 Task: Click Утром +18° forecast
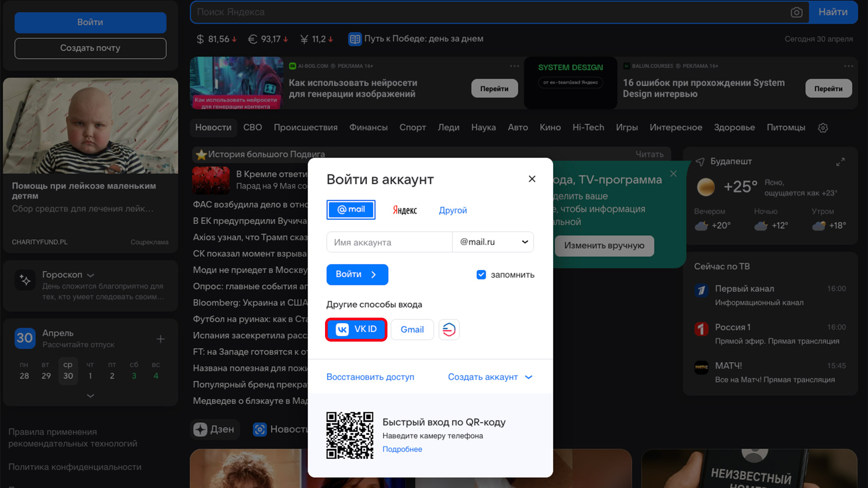(x=829, y=219)
